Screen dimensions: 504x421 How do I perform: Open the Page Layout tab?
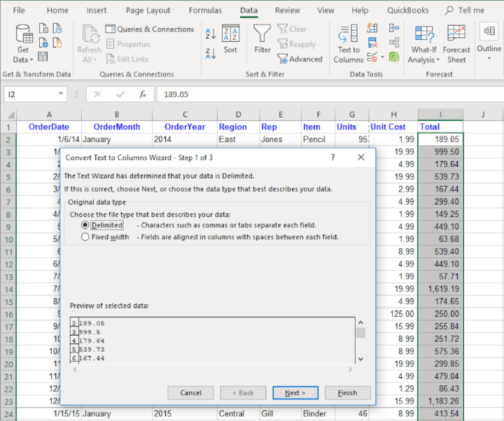point(148,10)
